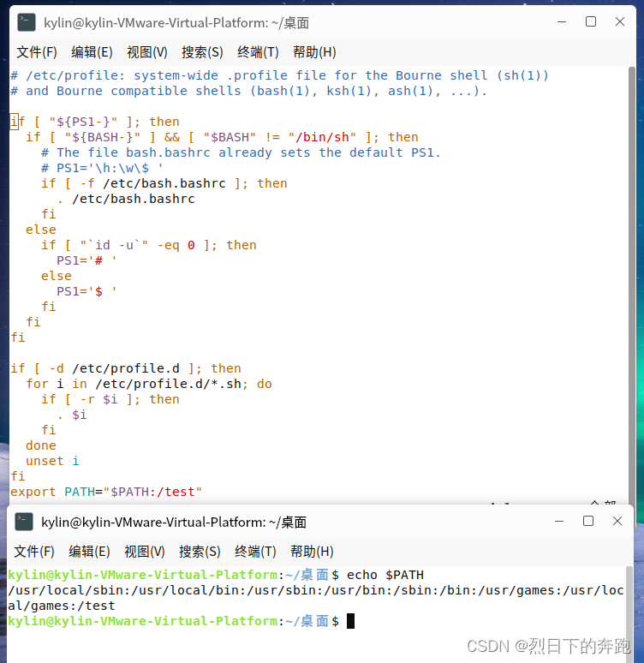Click the "PS1='# '" assignment line

pyautogui.click(x=86, y=260)
